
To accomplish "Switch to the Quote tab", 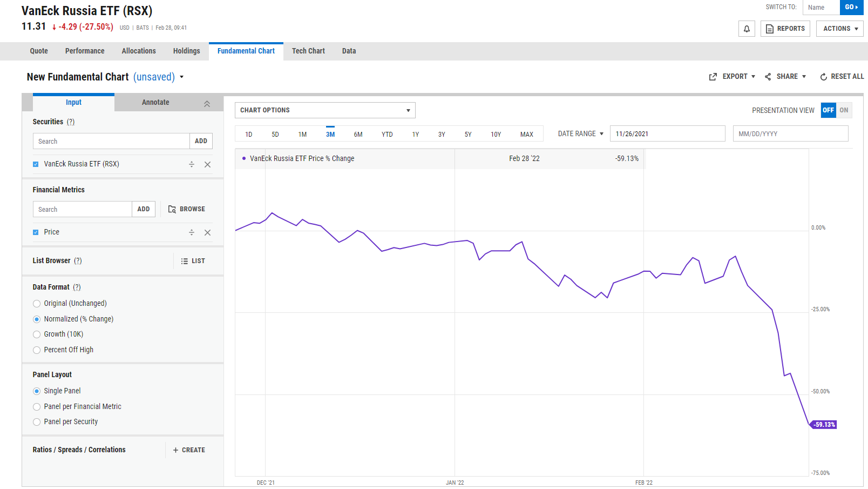I will coord(39,51).
